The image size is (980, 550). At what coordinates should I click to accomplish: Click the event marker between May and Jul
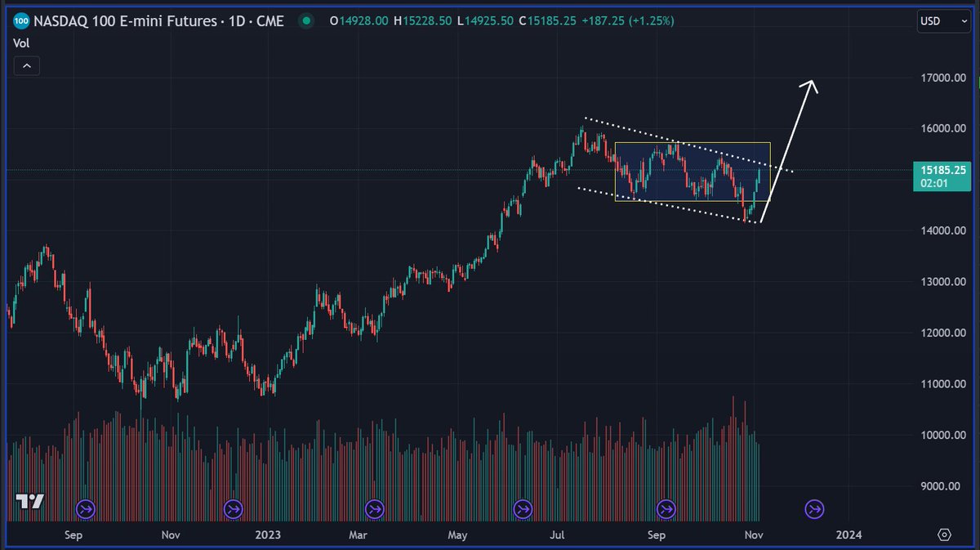(x=522, y=510)
